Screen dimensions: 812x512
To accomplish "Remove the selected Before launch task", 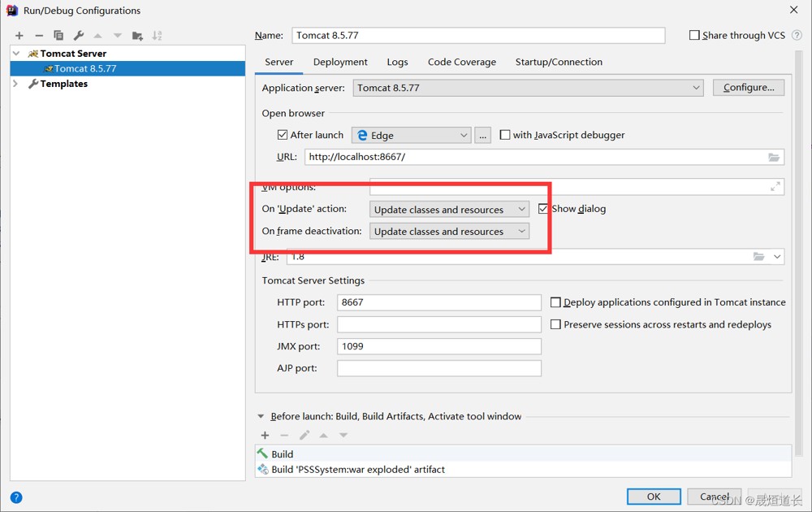I will (284, 436).
